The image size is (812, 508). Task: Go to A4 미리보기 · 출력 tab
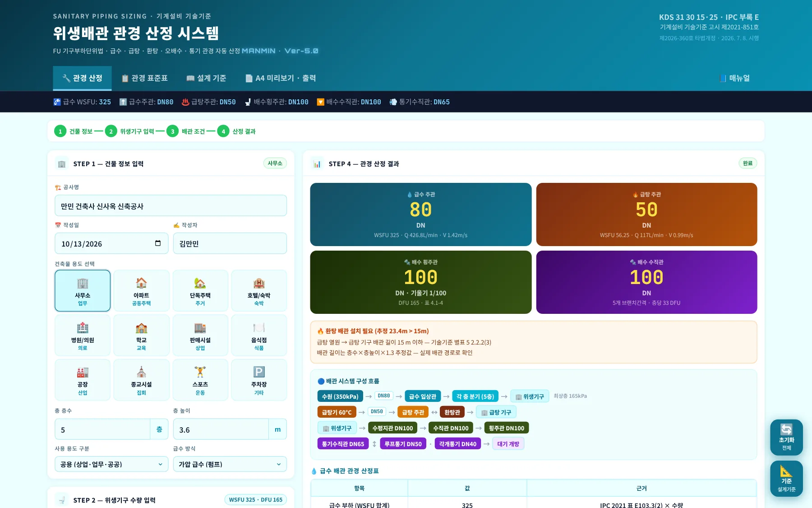coord(281,78)
